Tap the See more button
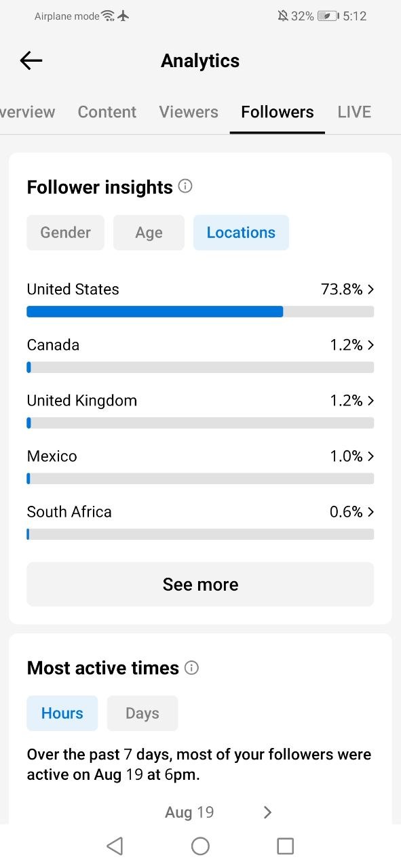 (200, 585)
